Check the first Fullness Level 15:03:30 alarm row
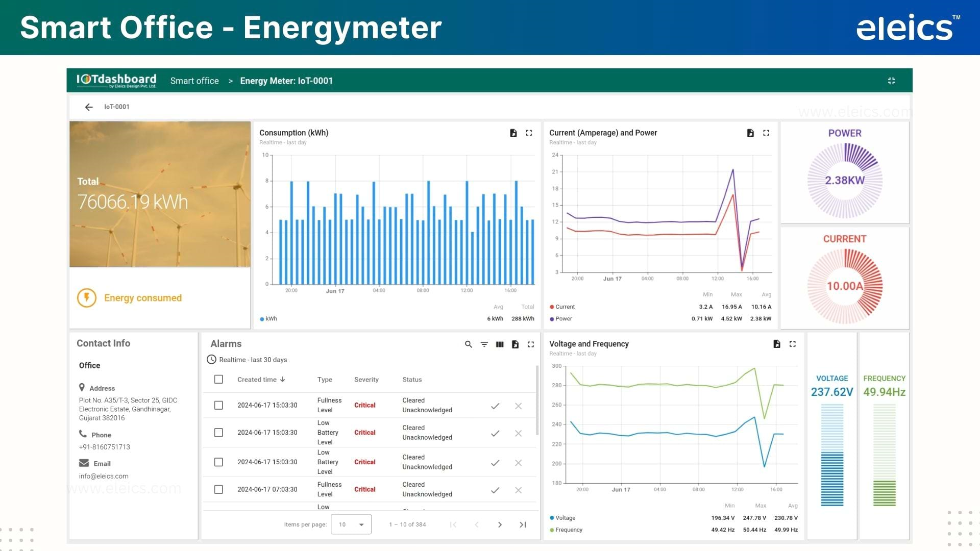The width and height of the screenshot is (980, 551). click(218, 405)
